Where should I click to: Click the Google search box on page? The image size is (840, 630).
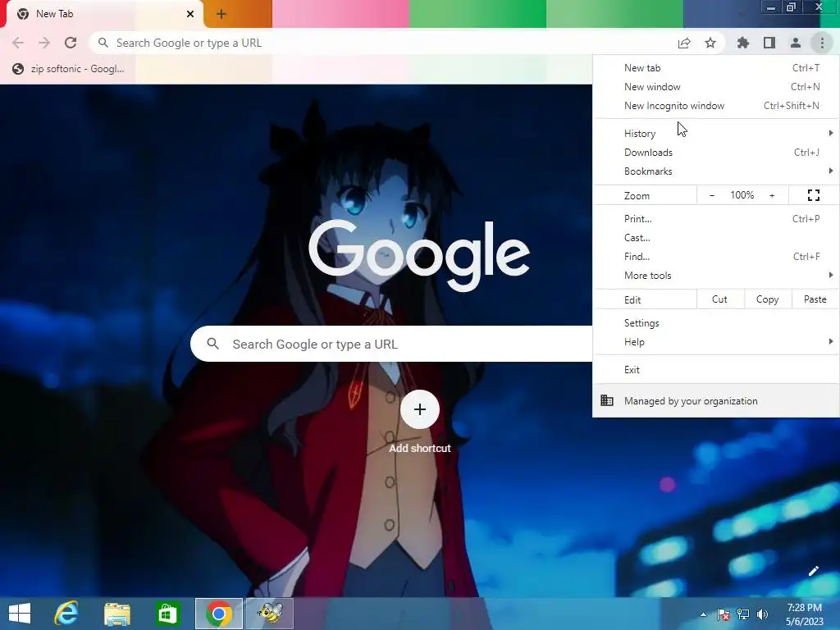pos(391,344)
